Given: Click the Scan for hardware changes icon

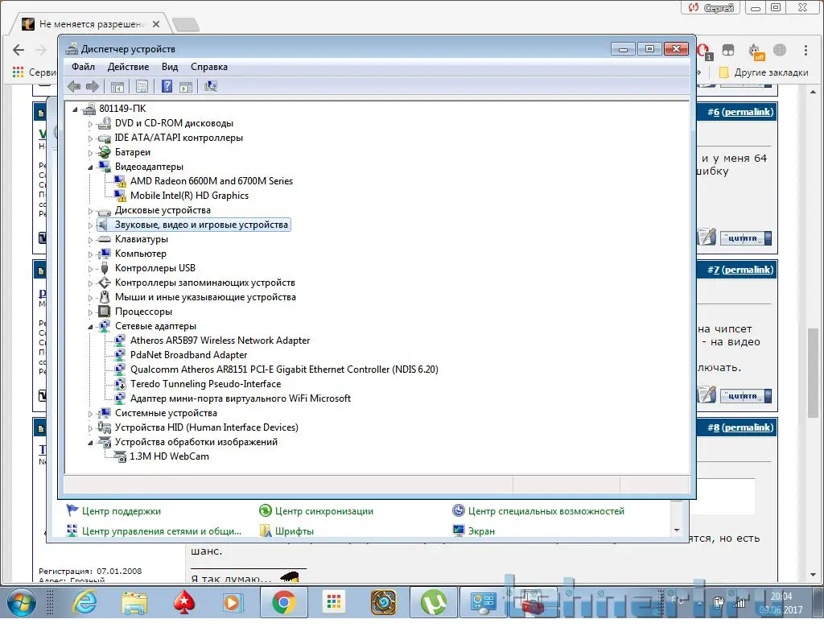Looking at the screenshot, I should pyautogui.click(x=211, y=86).
